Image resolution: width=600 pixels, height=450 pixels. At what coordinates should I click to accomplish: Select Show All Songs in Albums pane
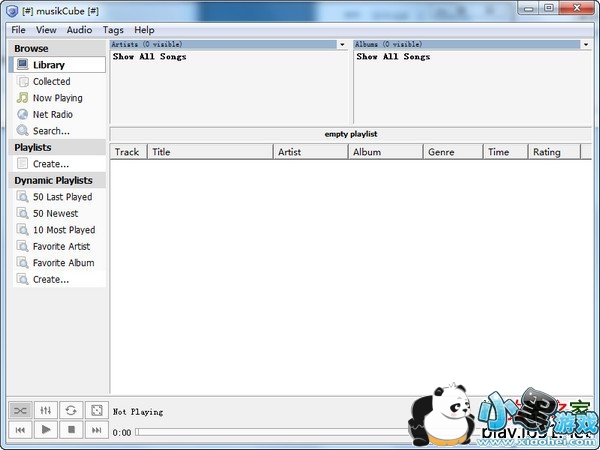coord(393,57)
